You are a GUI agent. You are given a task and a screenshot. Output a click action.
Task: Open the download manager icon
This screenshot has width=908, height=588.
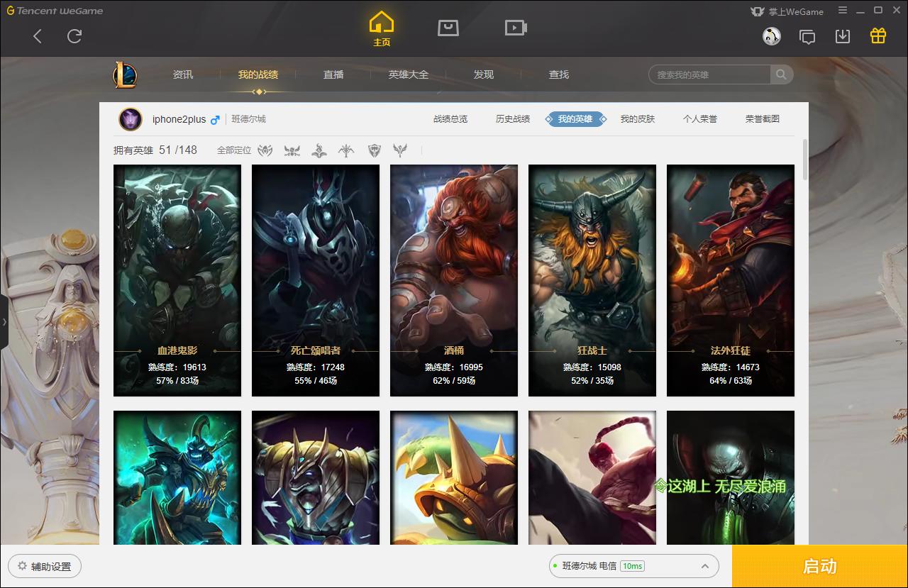pyautogui.click(x=843, y=36)
